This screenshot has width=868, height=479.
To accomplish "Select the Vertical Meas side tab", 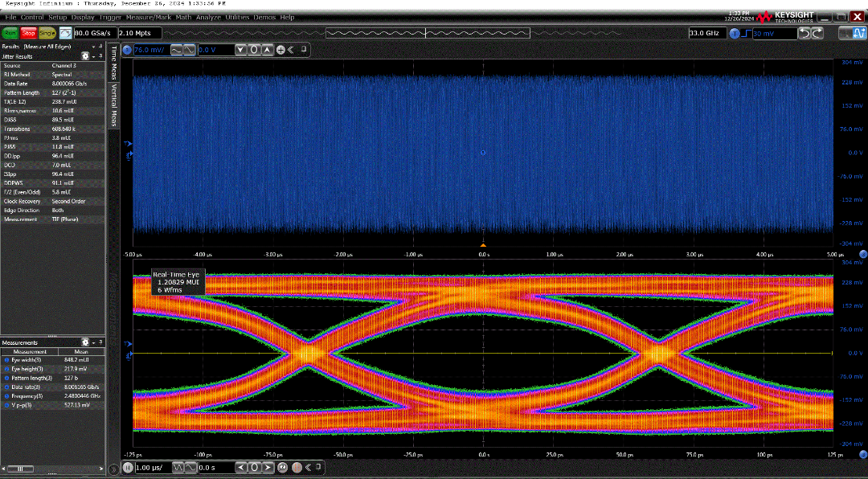I will pos(114,105).
